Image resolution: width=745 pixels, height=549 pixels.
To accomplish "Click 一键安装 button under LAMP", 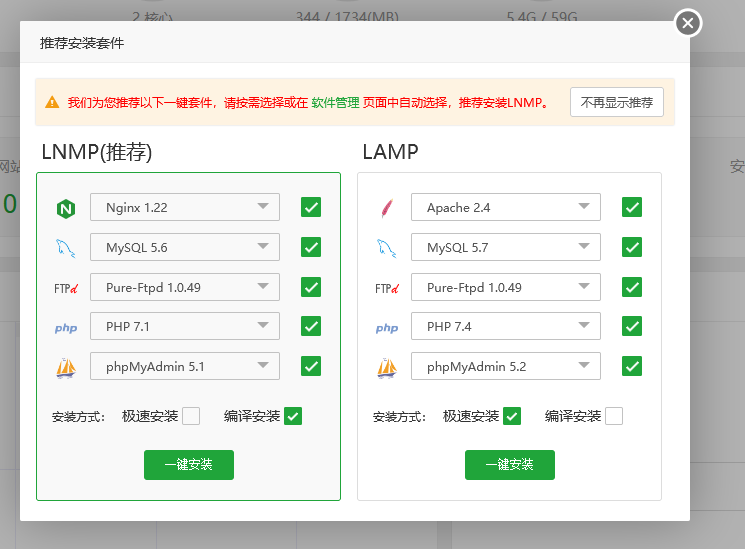I will (510, 464).
